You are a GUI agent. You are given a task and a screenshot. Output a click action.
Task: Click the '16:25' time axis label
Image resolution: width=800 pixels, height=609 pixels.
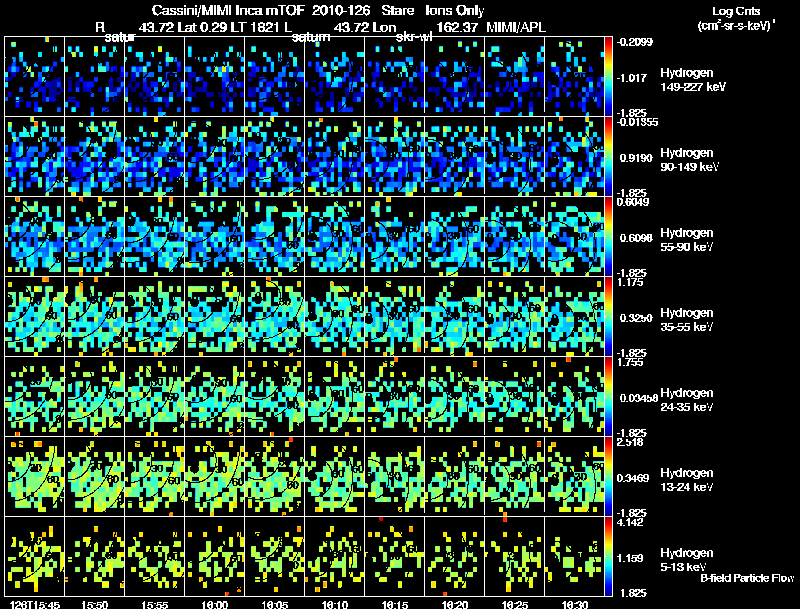point(514,605)
